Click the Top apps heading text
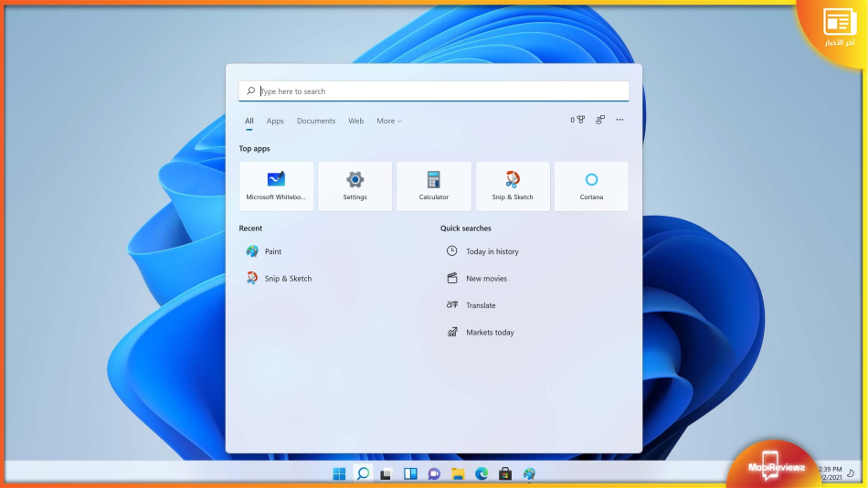The image size is (868, 488). click(255, 148)
